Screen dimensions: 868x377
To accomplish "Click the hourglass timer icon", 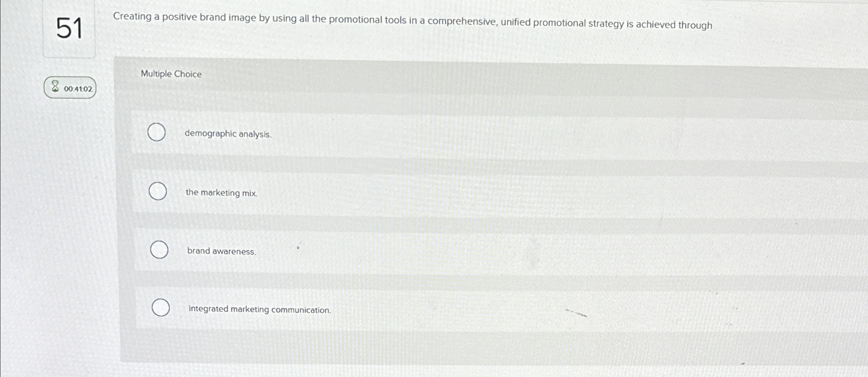I will tap(55, 88).
